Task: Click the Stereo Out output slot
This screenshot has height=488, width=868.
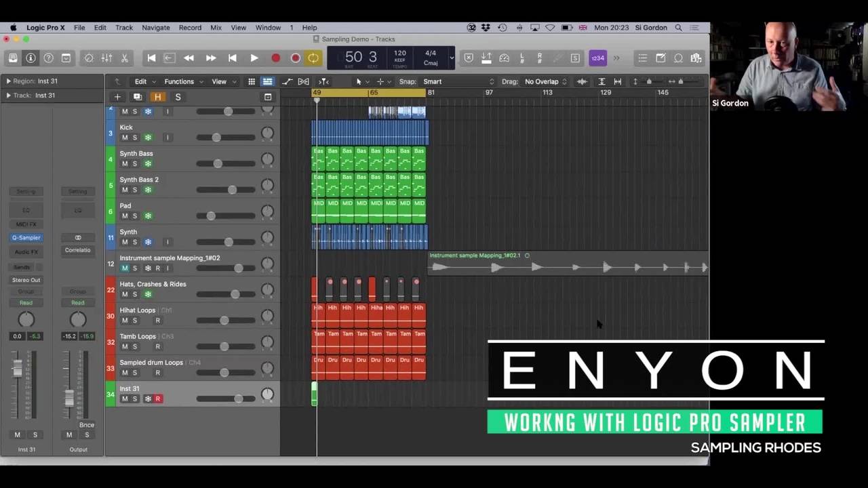Action: [x=26, y=280]
